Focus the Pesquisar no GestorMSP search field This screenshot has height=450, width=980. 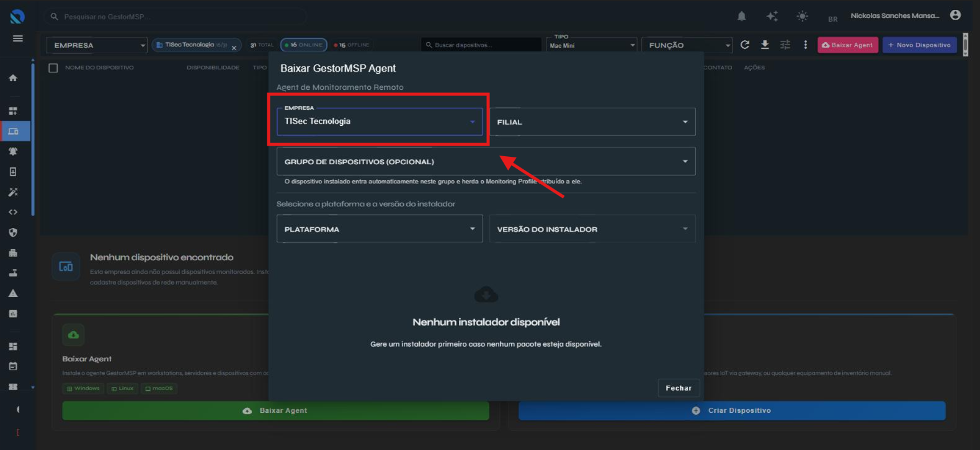point(176,17)
